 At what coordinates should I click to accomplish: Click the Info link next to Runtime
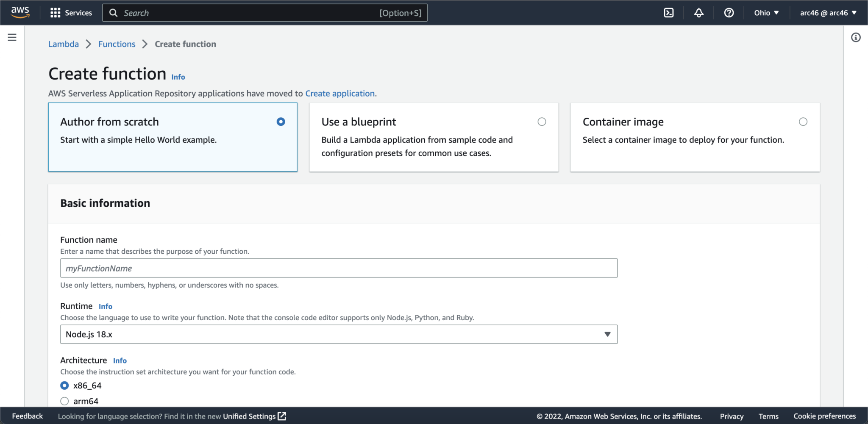[x=105, y=306]
